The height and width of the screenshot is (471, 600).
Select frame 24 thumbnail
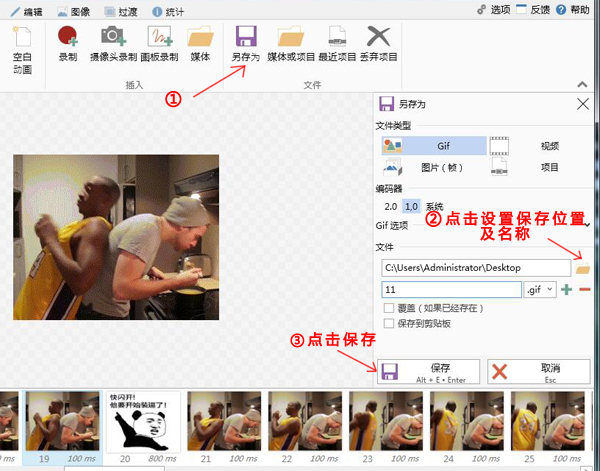467,421
